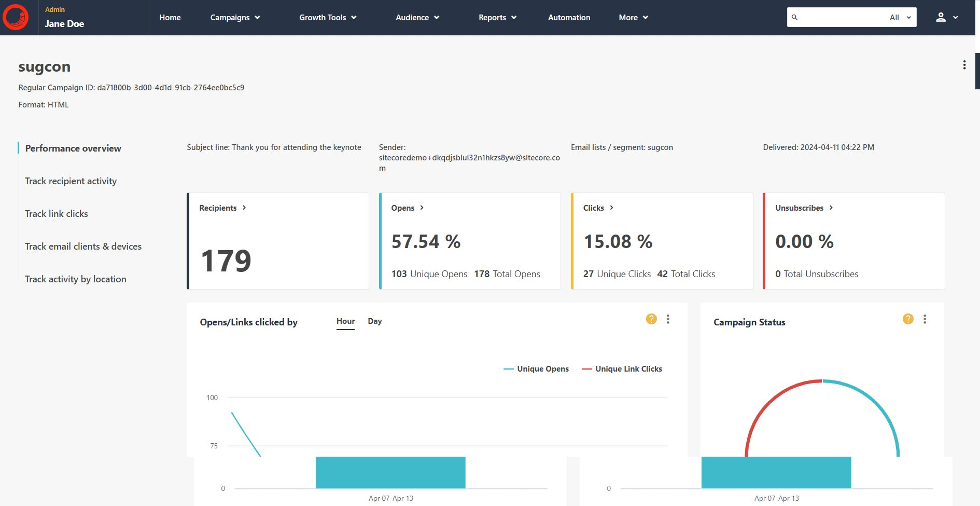Screen dimensions: 980x506
Task: Open campaign options three-dot menu
Action: 964,65
